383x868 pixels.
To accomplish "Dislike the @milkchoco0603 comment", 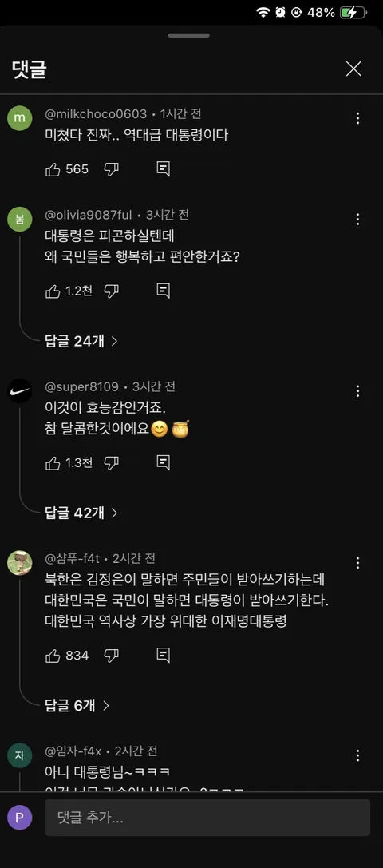I will 111,169.
